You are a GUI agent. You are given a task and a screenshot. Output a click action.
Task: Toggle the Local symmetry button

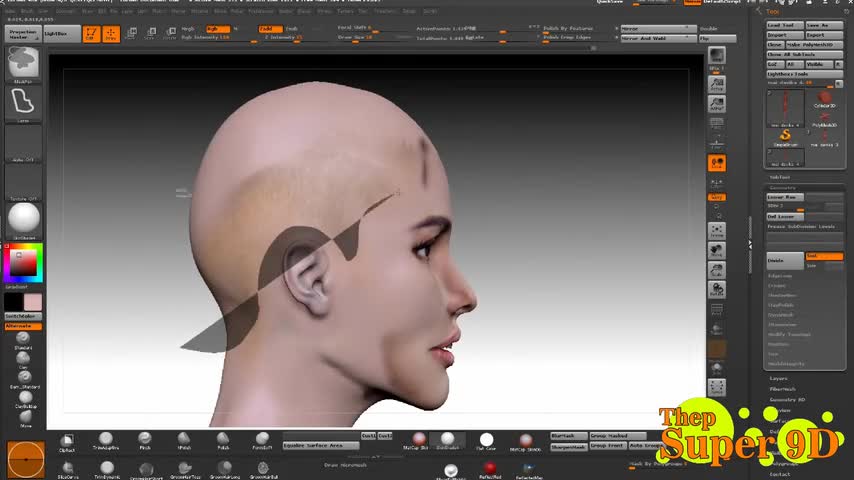point(717,162)
